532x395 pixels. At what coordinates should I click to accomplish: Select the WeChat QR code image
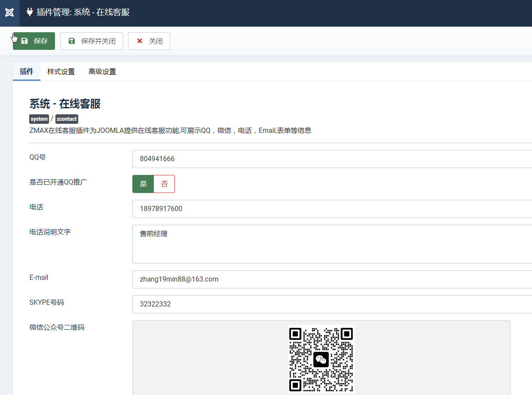pyautogui.click(x=321, y=359)
